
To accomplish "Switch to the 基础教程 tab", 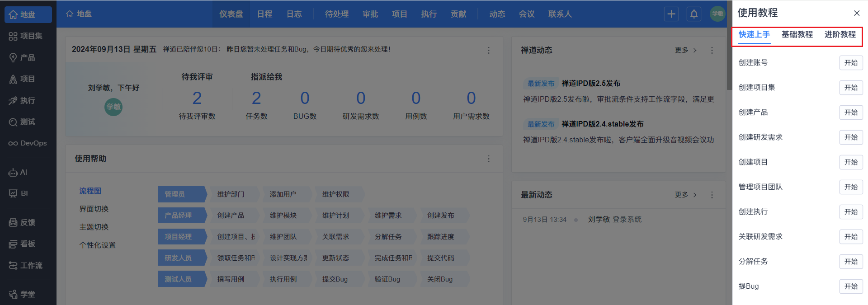I will pos(797,34).
